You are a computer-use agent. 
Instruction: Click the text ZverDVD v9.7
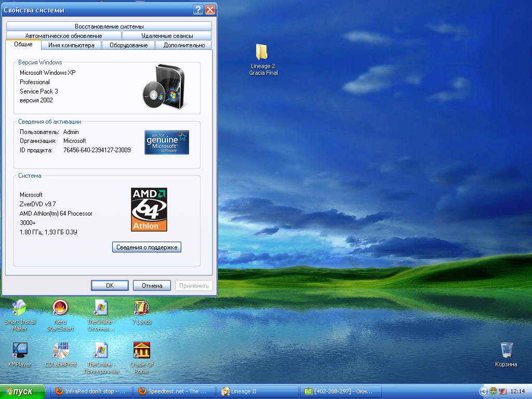point(37,204)
